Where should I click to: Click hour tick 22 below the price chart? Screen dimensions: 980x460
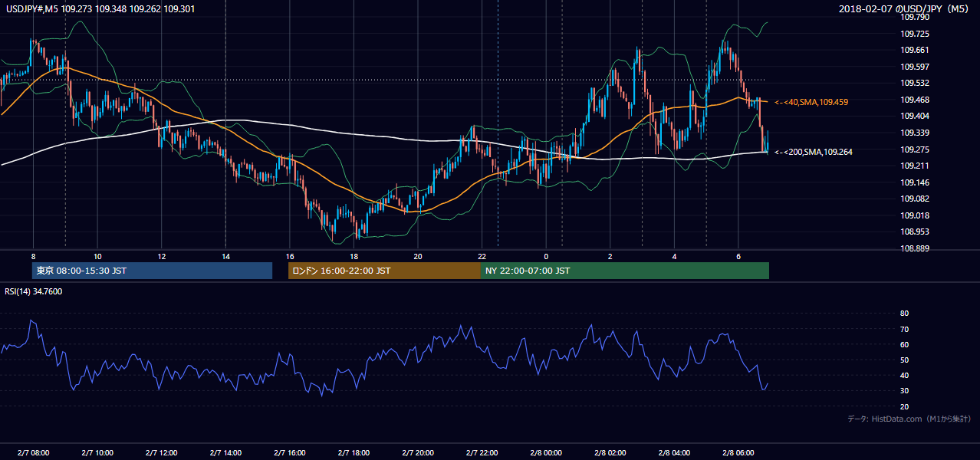[x=482, y=256]
